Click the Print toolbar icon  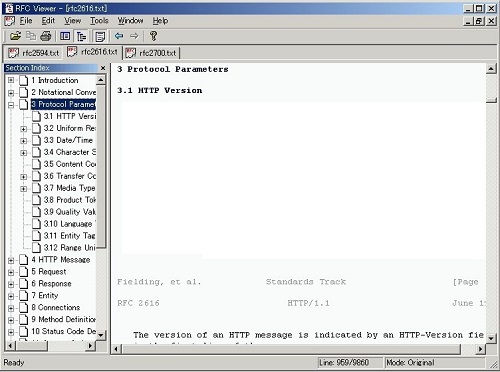pos(46,36)
